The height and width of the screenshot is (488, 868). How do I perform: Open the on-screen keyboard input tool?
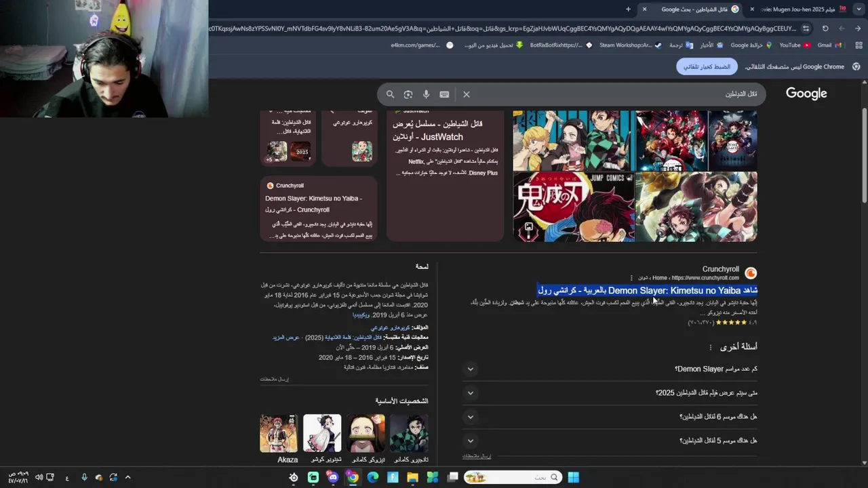[444, 94]
